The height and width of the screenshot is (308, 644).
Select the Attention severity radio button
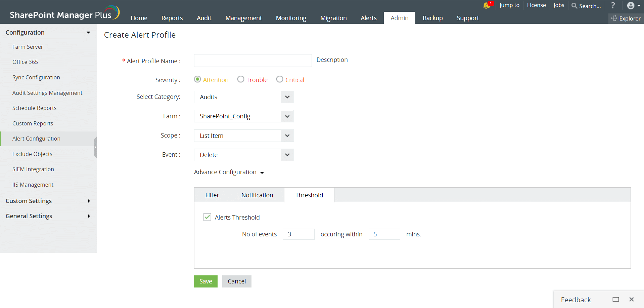(x=197, y=79)
